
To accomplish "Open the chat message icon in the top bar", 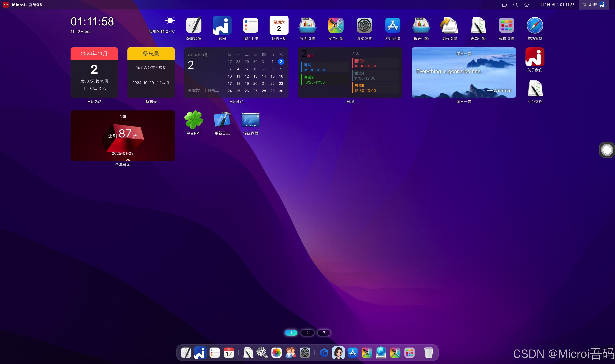I will [x=504, y=5].
